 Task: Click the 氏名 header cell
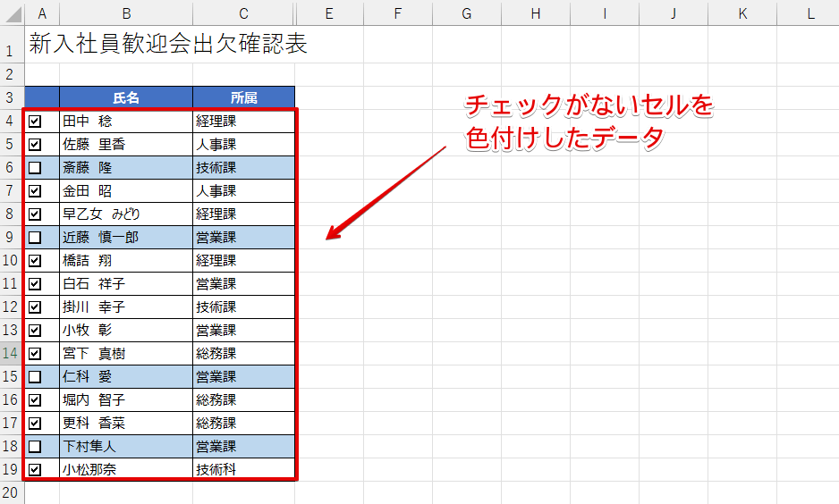126,97
